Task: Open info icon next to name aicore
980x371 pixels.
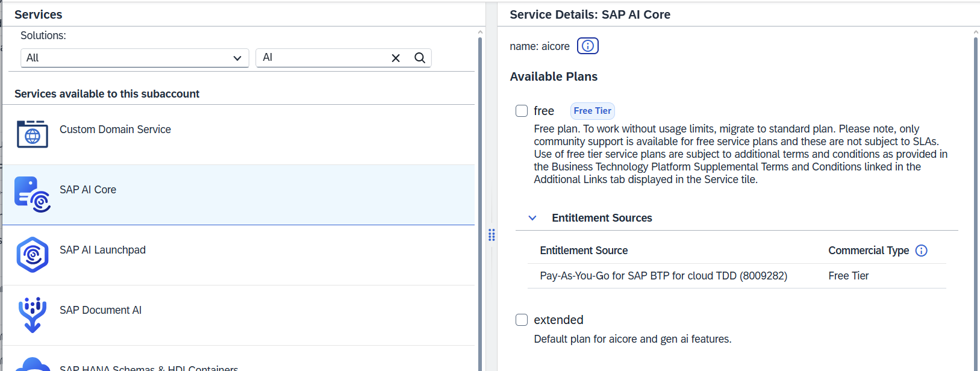Action: point(588,46)
